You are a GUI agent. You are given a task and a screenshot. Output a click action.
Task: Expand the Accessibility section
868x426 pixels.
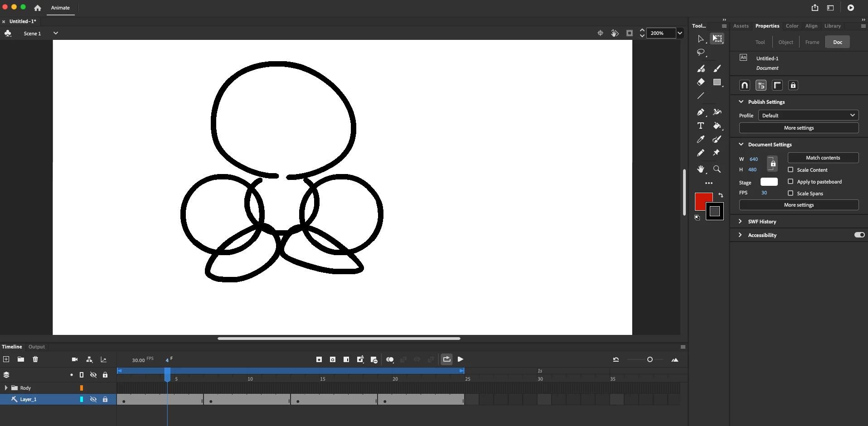(740, 235)
